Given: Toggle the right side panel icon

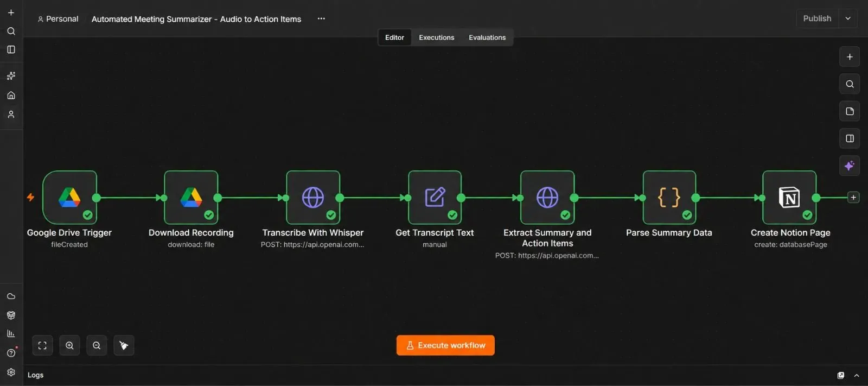Looking at the screenshot, I should tap(850, 138).
